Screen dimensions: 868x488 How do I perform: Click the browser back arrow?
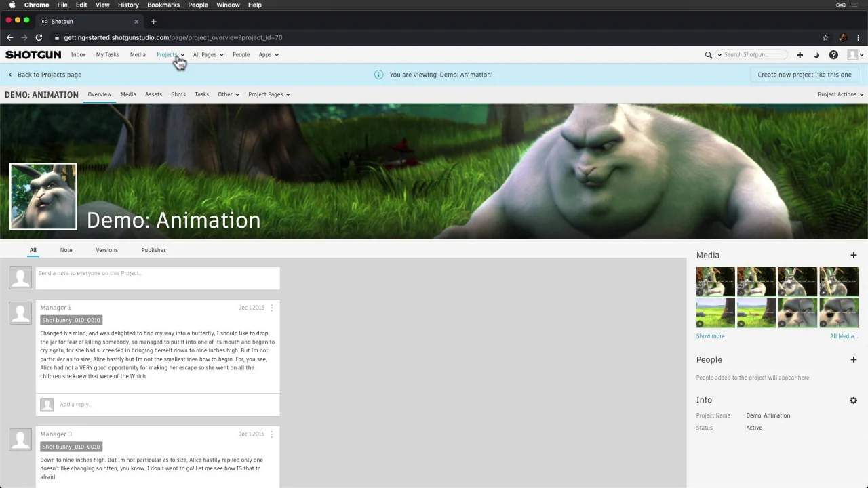tap(9, 37)
